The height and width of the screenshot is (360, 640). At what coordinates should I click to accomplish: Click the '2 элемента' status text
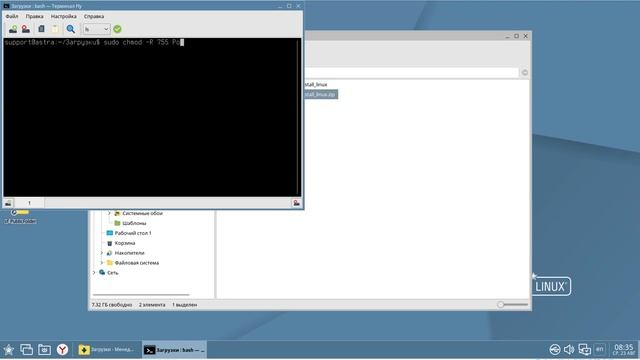click(152, 305)
